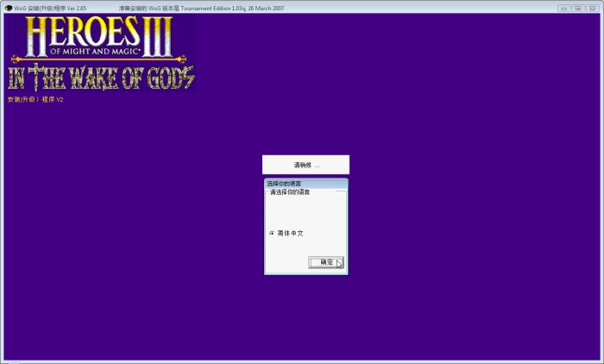Click the WoG installer eye icon
Screen dimensions: 604x364
tap(9, 8)
